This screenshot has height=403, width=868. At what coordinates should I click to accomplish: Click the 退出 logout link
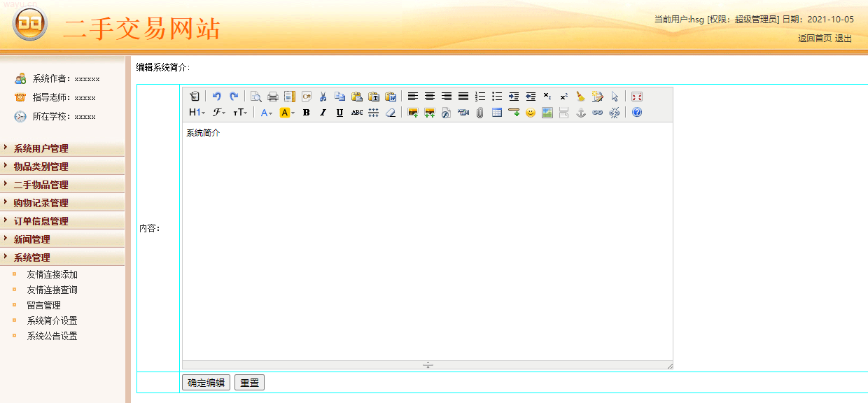(x=843, y=38)
